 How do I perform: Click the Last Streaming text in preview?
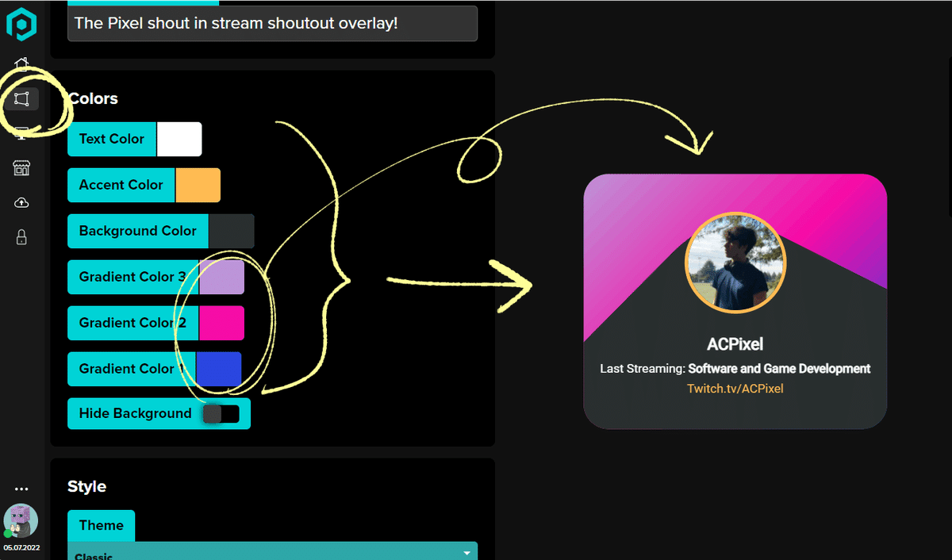click(735, 368)
